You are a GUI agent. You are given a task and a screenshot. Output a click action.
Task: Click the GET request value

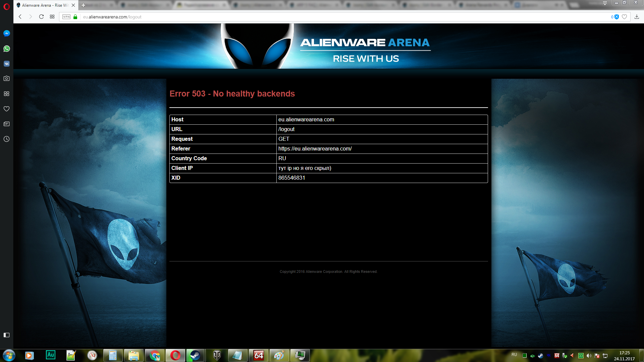[x=284, y=139]
